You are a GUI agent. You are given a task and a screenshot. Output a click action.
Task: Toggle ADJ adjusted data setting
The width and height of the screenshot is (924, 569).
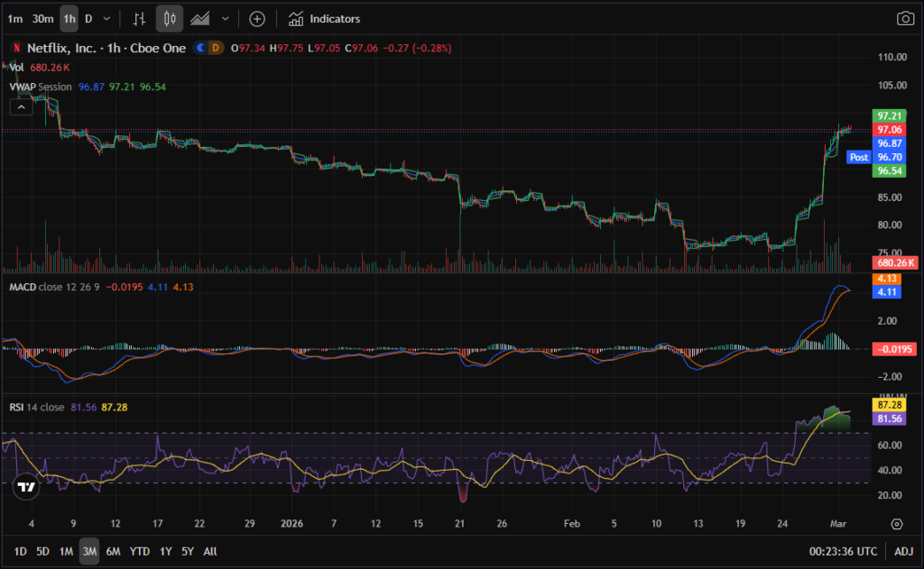[903, 551]
